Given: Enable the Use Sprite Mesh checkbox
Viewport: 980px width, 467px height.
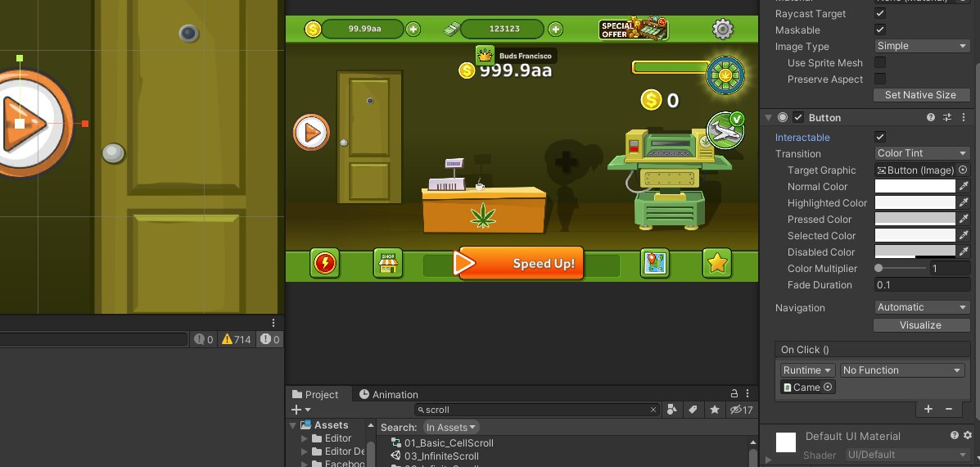Looking at the screenshot, I should click(880, 62).
